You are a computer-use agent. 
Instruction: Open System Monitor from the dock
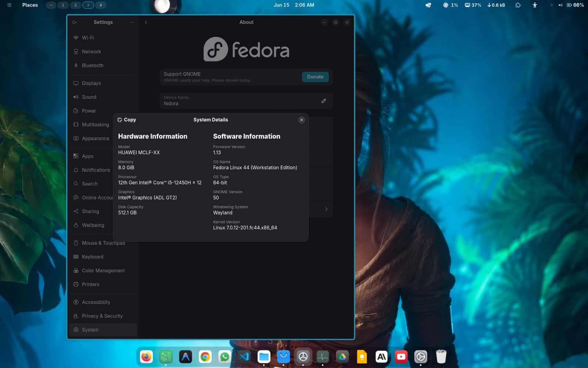pyautogui.click(x=323, y=357)
